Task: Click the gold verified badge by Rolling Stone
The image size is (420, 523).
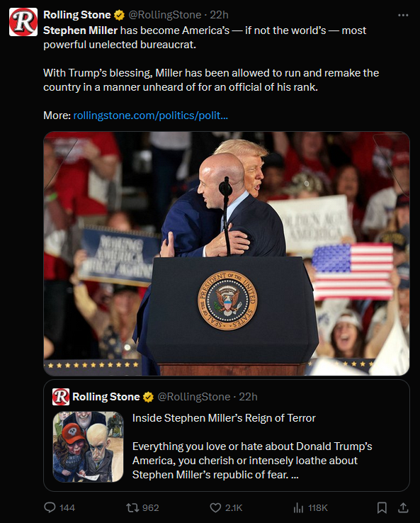Action: coord(119,15)
